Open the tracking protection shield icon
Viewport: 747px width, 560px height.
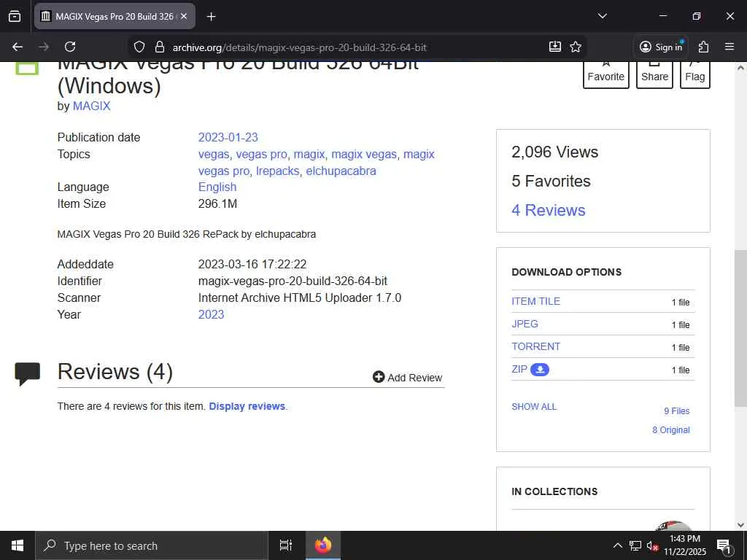[139, 47]
